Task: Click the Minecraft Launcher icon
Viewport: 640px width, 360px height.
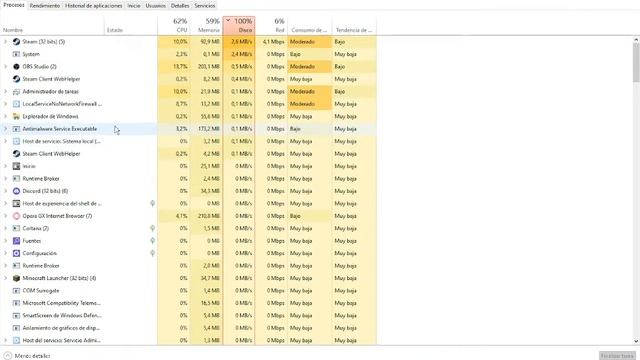Action: [x=16, y=278]
